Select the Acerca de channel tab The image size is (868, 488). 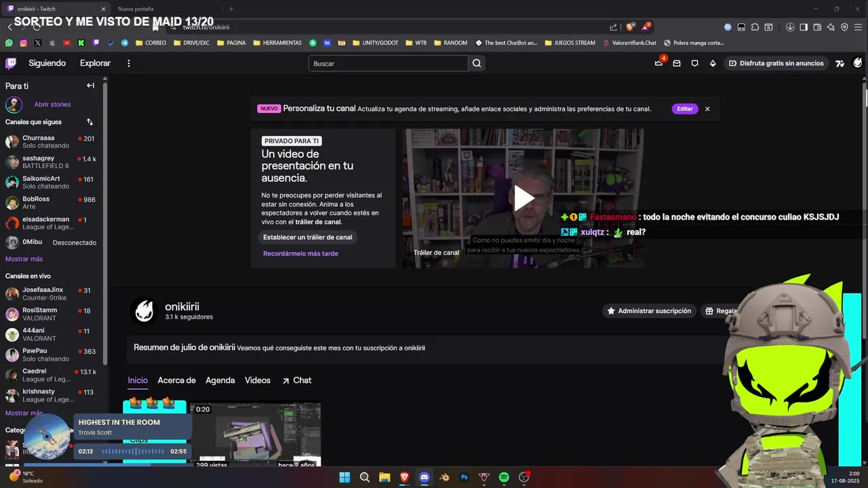tap(176, 380)
